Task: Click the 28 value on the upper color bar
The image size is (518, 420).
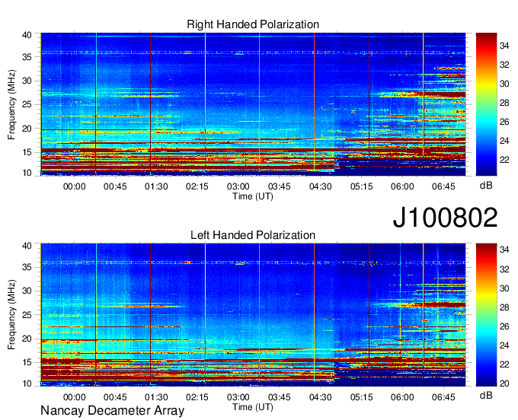Action: tap(504, 103)
